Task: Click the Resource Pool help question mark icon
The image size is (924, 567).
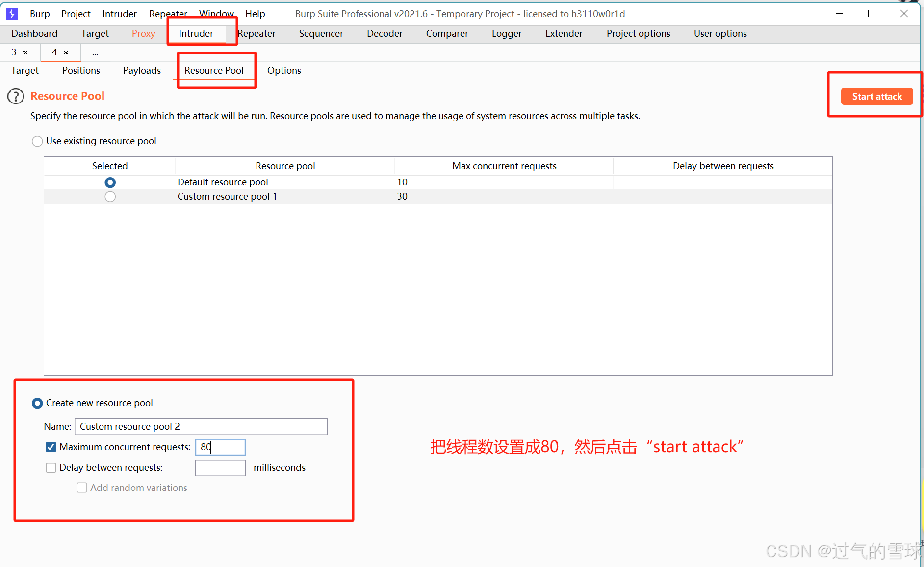Action: [x=15, y=96]
